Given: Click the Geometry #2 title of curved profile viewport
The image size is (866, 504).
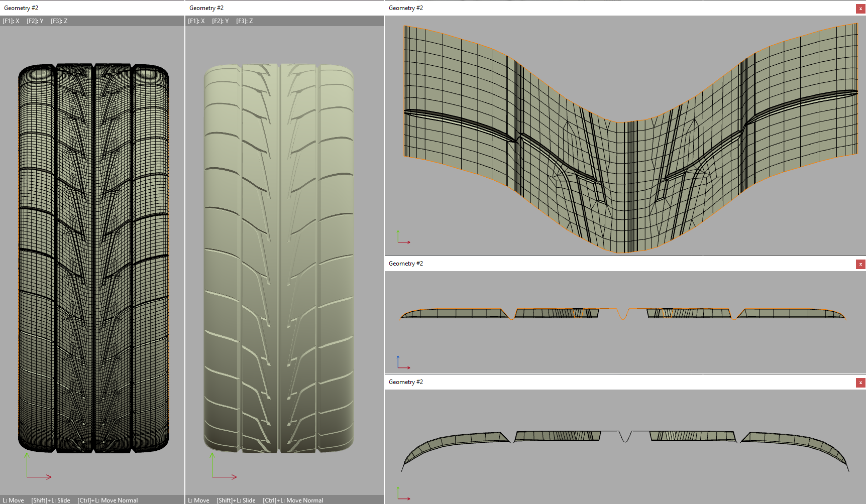Looking at the screenshot, I should pyautogui.click(x=406, y=382).
